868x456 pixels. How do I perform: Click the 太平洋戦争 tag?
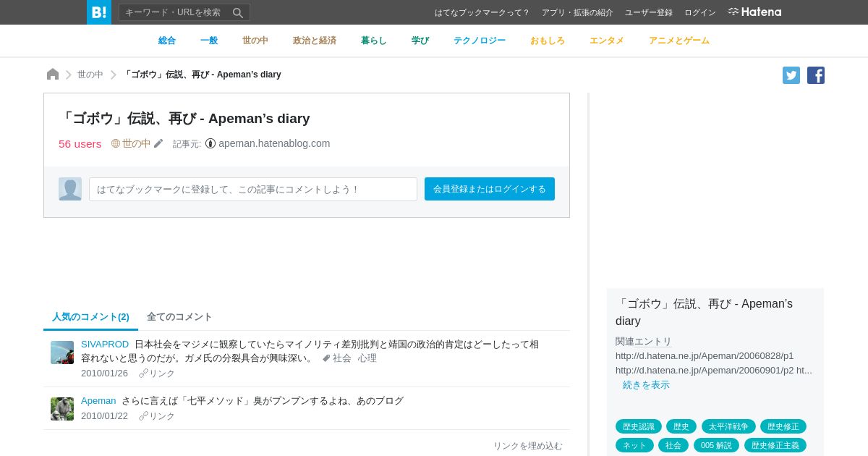(728, 426)
